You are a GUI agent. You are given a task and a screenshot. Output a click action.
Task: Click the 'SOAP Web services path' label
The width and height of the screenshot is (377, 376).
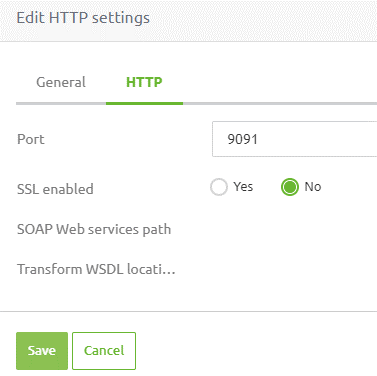click(x=94, y=229)
